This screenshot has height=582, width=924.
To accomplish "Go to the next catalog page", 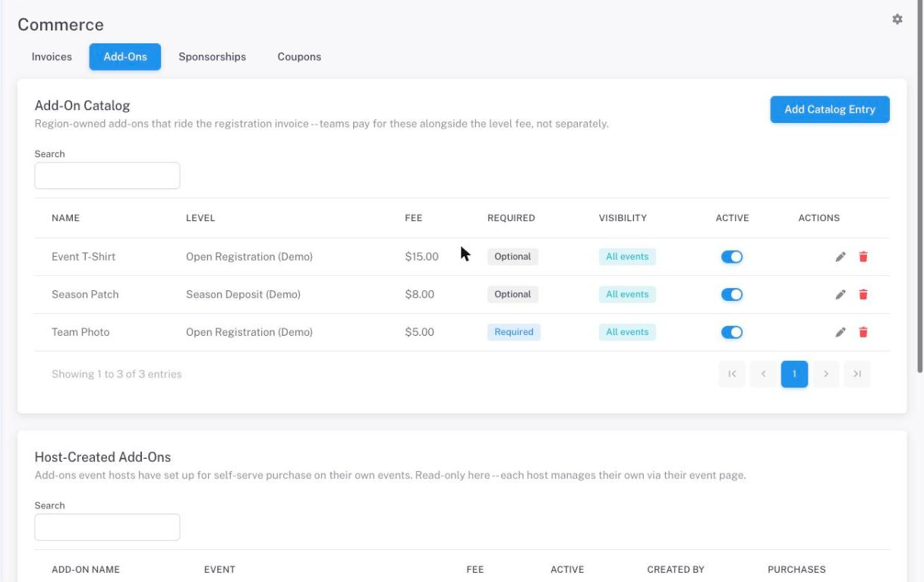I will (825, 374).
